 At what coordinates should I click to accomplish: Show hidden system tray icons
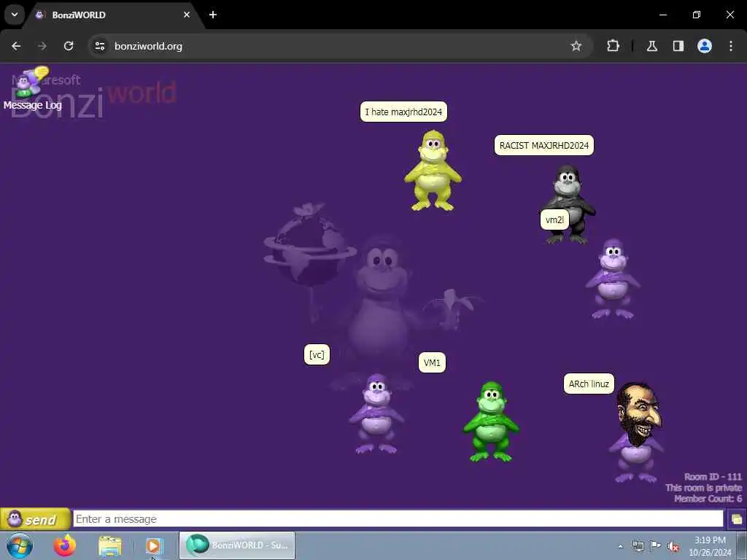click(620, 547)
